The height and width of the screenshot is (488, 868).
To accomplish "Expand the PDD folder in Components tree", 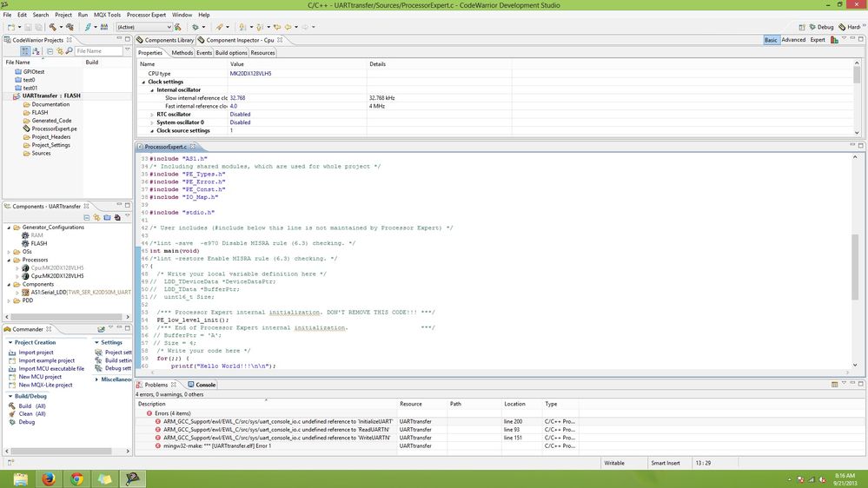I will 9,301.
